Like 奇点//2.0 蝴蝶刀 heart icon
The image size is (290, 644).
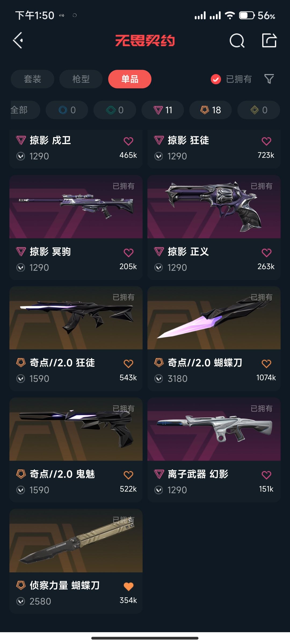pyautogui.click(x=266, y=364)
